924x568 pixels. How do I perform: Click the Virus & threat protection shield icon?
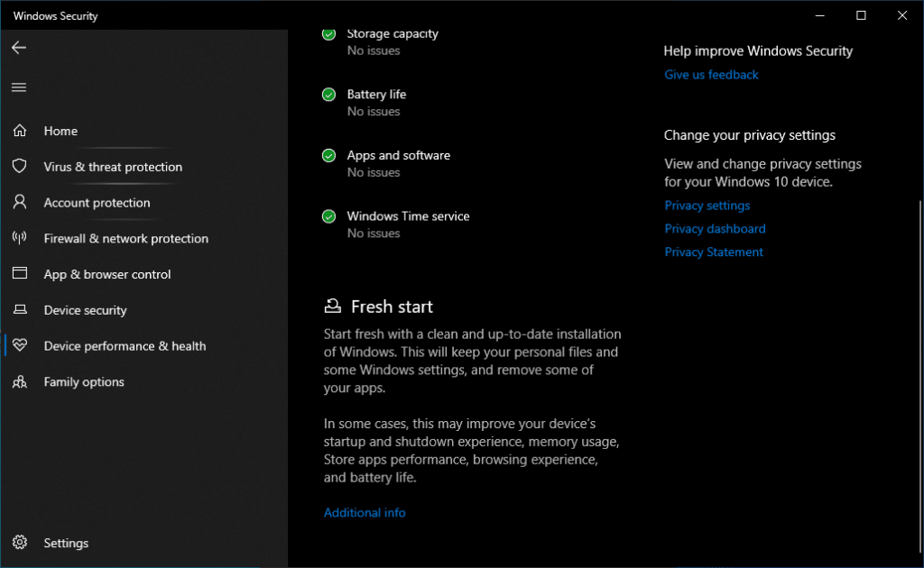pyautogui.click(x=19, y=166)
